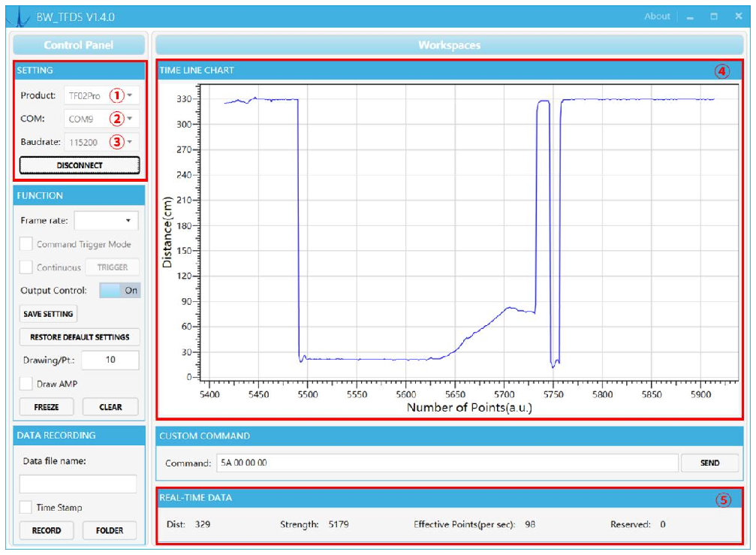Click the 330 tick on Distance axis
756x555 pixels.
[x=184, y=99]
